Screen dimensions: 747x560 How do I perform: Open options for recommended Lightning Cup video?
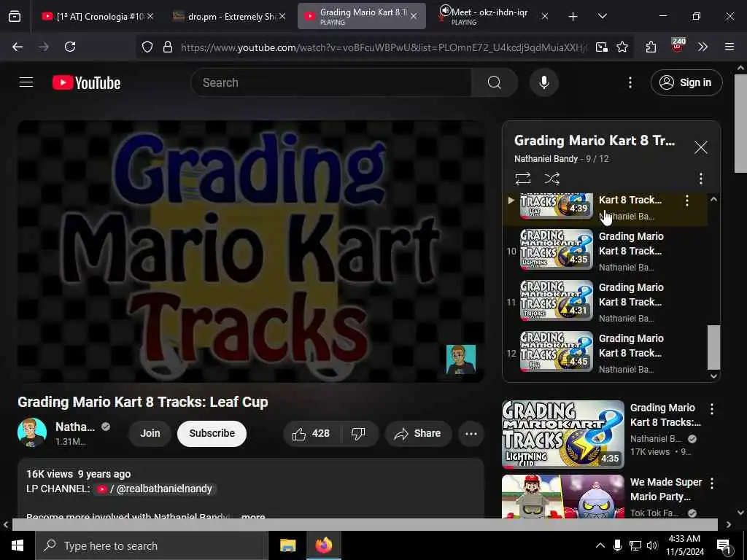pyautogui.click(x=711, y=408)
